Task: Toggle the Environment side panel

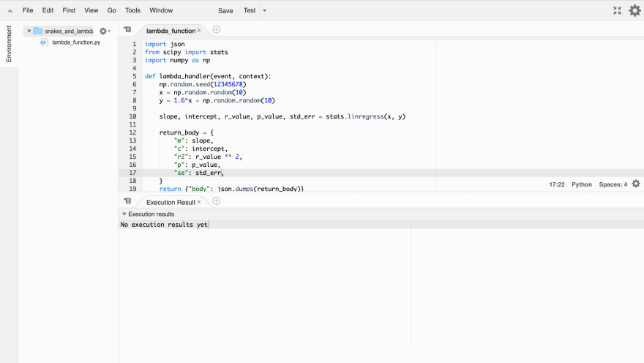Action: pyautogui.click(x=9, y=44)
